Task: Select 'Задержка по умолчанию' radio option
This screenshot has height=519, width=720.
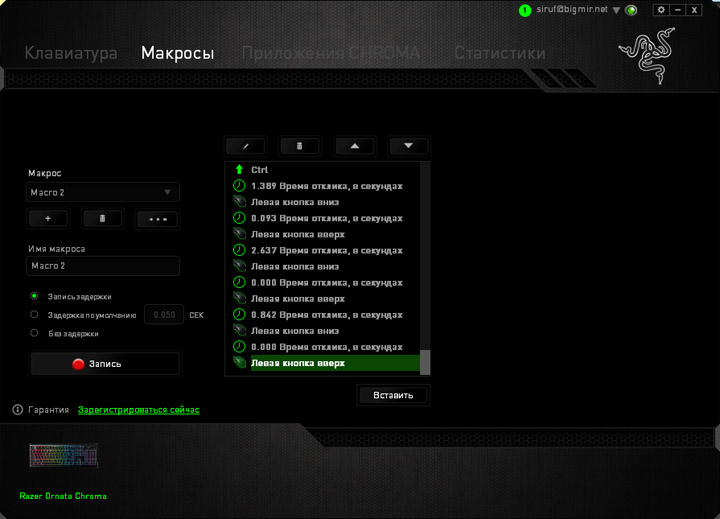Action: [x=34, y=315]
